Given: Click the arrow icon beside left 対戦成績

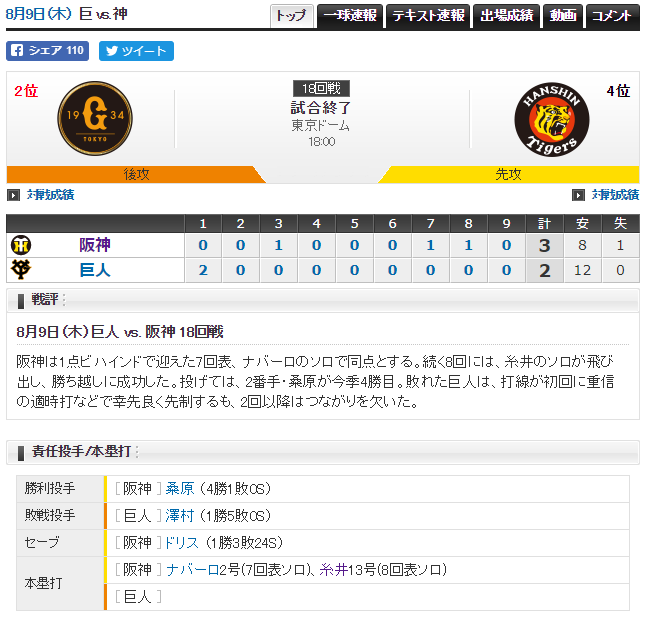Looking at the screenshot, I should tap(13, 195).
